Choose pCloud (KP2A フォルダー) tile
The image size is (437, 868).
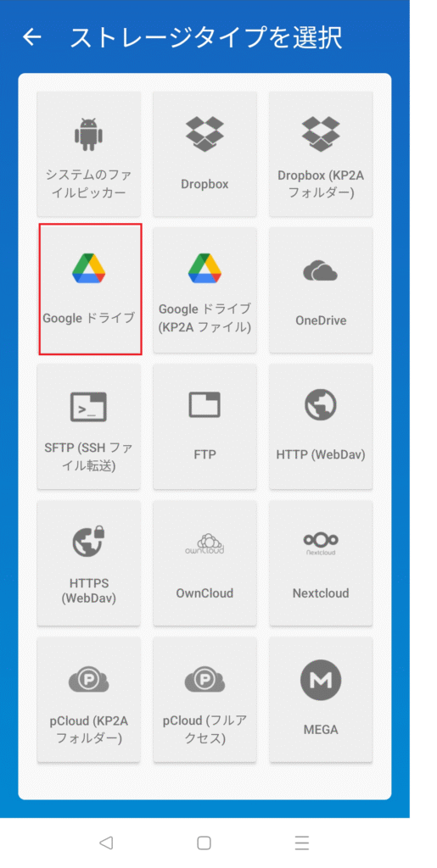pyautogui.click(x=88, y=699)
